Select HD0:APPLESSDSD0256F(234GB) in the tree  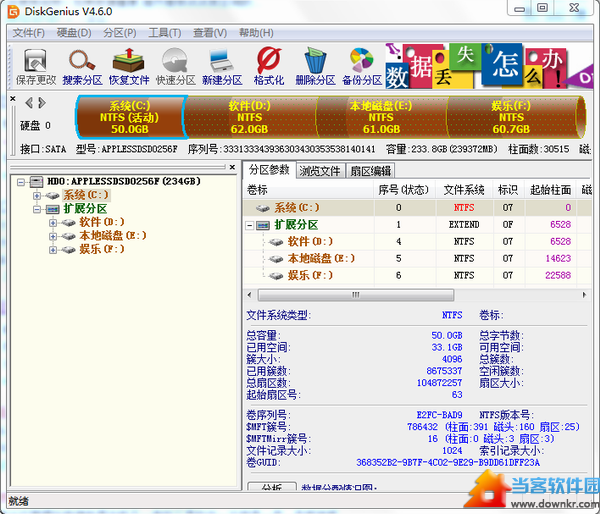pos(124,181)
